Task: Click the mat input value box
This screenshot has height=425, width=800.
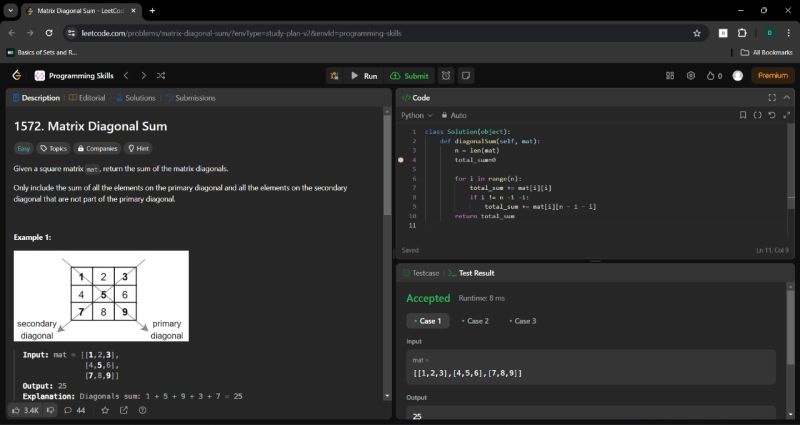Action: tap(591, 367)
